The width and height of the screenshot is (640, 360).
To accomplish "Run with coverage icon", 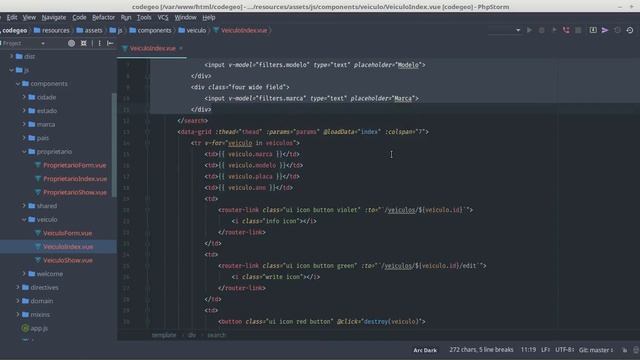I will tap(554, 30).
